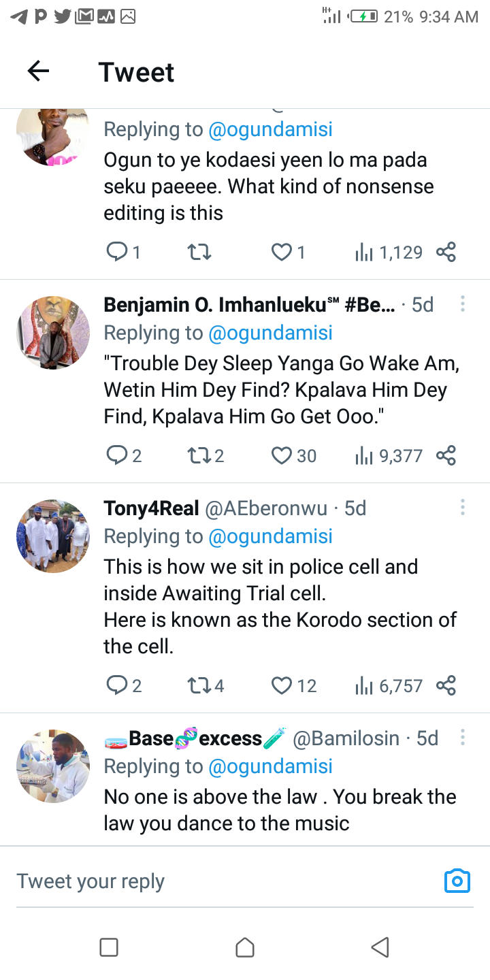The image size is (490, 980).
Task: Retweet Benjamin O. Imhanlueku's reply
Action: pos(199,455)
